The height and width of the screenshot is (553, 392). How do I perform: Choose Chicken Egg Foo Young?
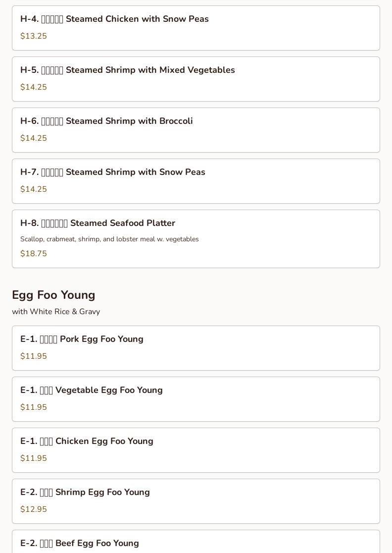coord(87,442)
